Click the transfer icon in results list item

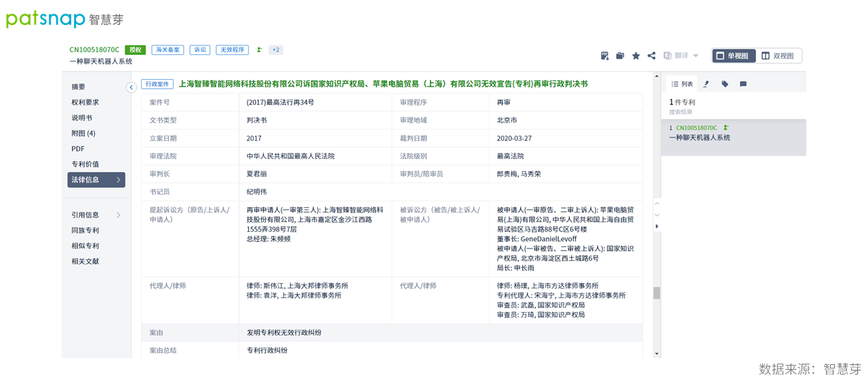(726, 127)
